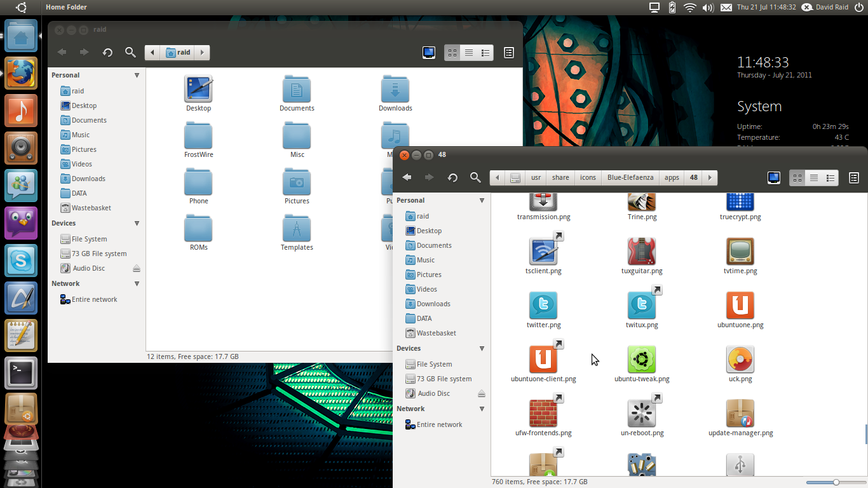868x488 pixels.
Task: Open the Terminal from the launcher
Action: coord(21,372)
